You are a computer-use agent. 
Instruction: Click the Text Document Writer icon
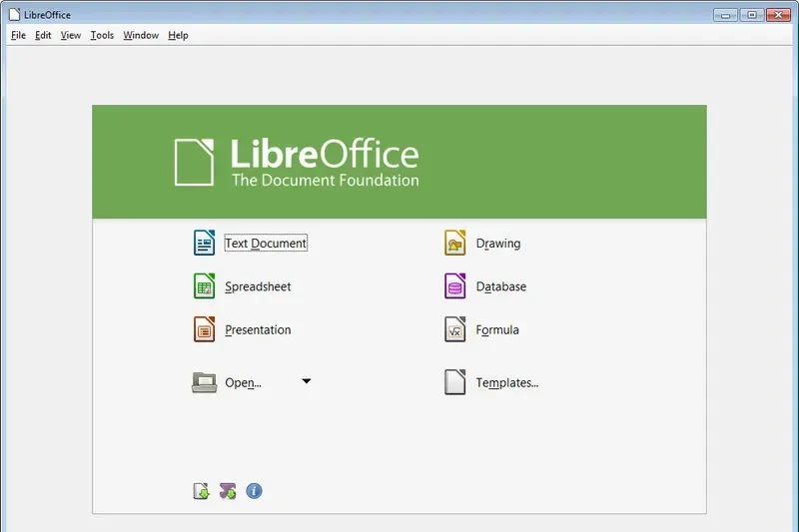click(204, 243)
